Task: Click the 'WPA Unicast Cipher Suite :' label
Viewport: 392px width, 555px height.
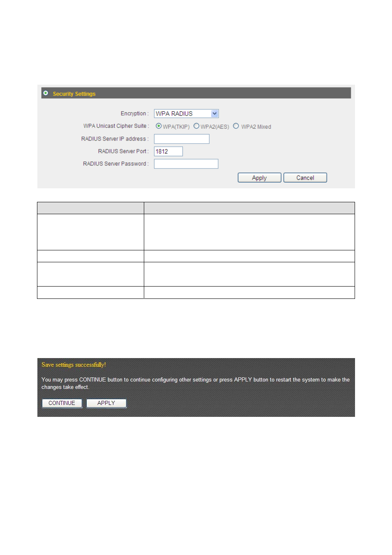Action: 116,126
